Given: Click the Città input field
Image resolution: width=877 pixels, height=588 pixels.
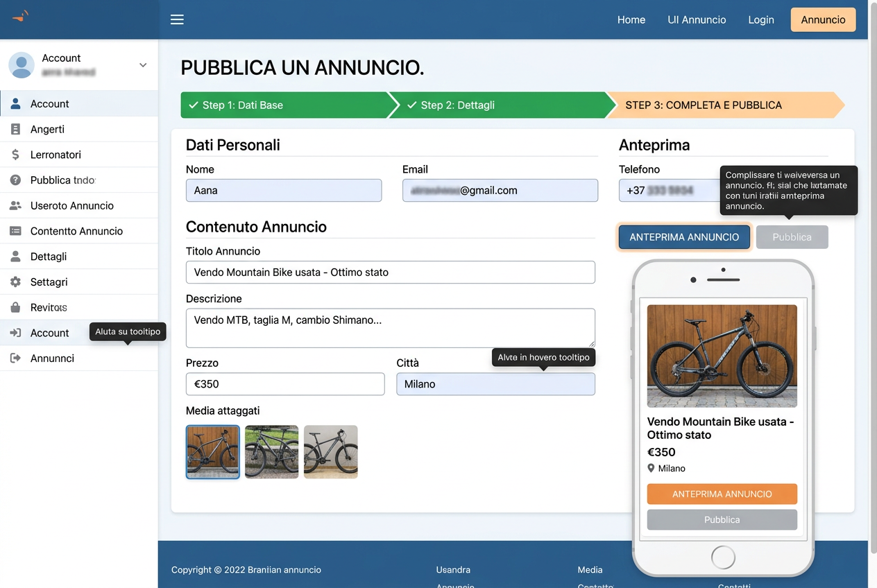Looking at the screenshot, I should tap(495, 384).
